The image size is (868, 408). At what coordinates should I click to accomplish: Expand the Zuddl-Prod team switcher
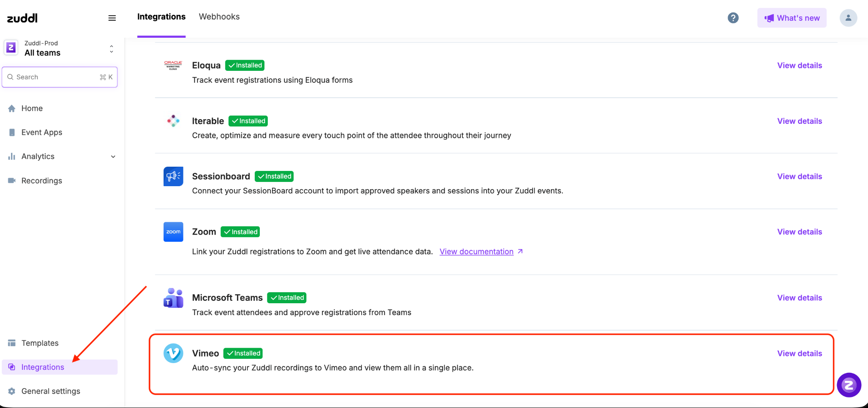pyautogui.click(x=111, y=49)
